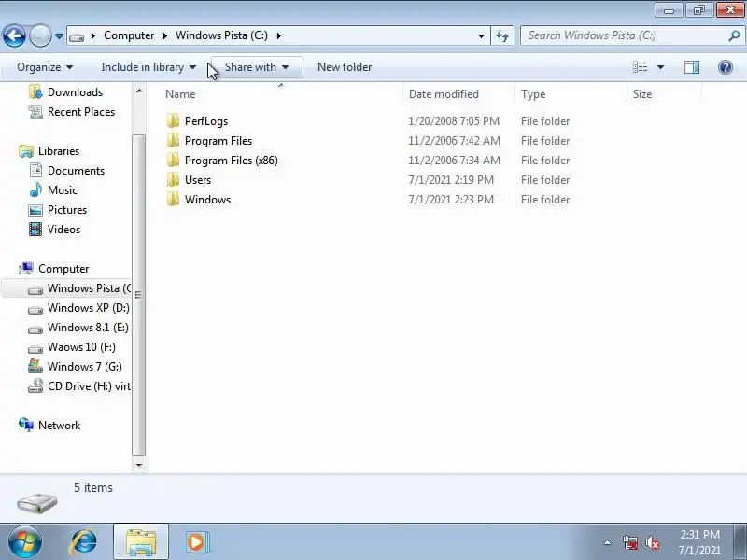Click Windows Explorer taskbar button
This screenshot has height=560, width=747.
point(141,541)
